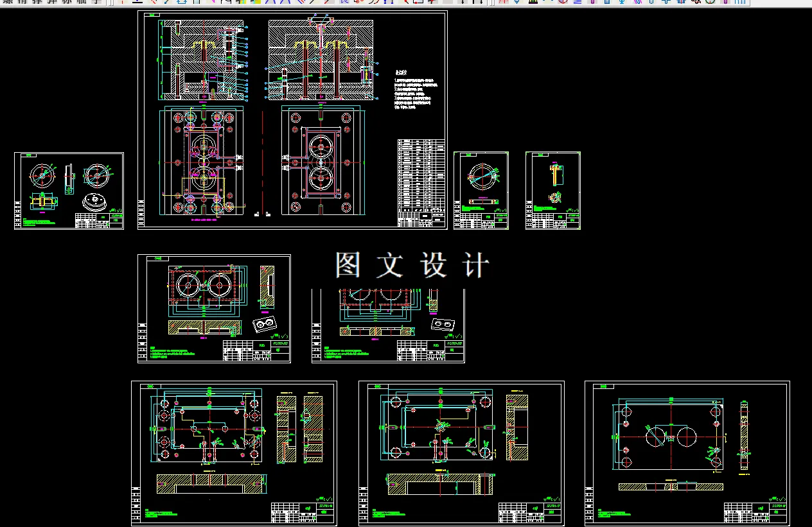Click the line drawing tool icon

point(166,3)
